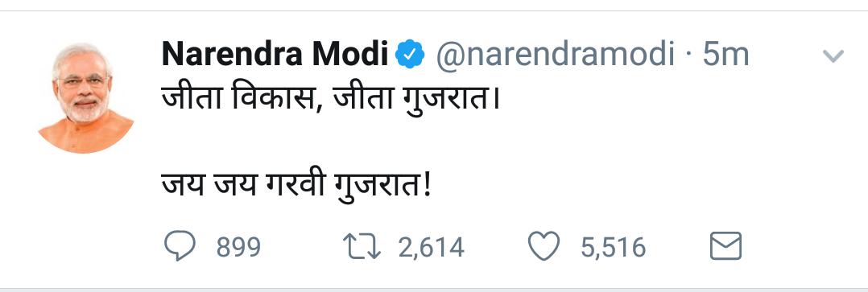
Task: Like the tweet with the heart icon
Action: click(544, 247)
